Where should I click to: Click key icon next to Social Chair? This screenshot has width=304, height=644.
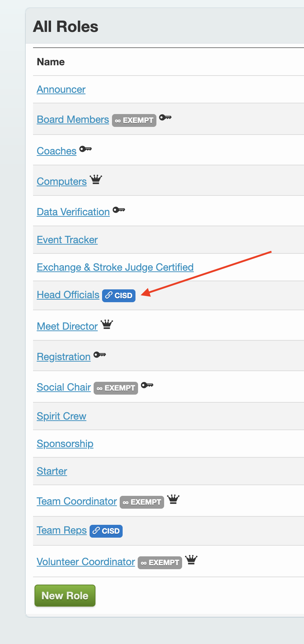tap(147, 385)
